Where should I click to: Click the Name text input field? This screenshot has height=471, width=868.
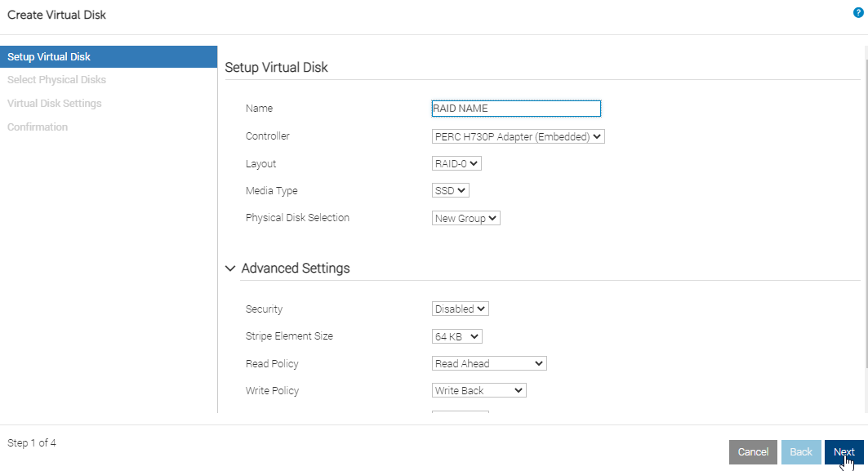pyautogui.click(x=516, y=109)
